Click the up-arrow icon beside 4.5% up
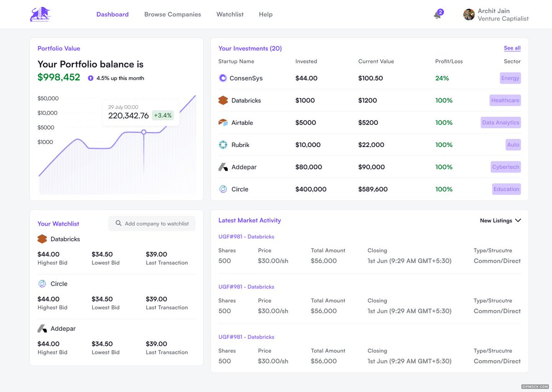 click(91, 78)
